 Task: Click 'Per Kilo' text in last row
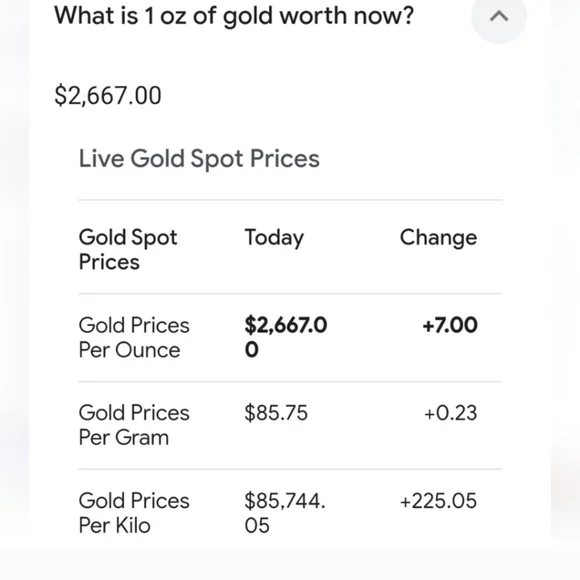tap(115, 525)
